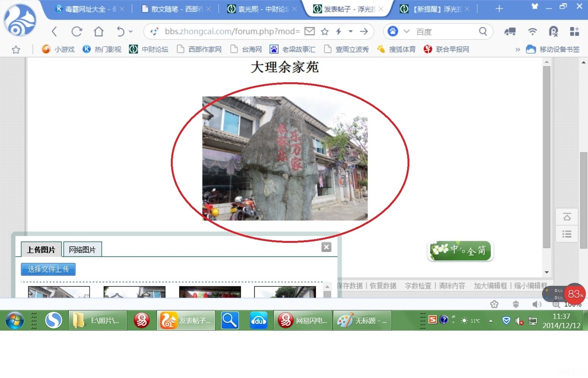588x378 pixels.
Task: Click the first uploaded photo thumbnail
Action: [59, 292]
